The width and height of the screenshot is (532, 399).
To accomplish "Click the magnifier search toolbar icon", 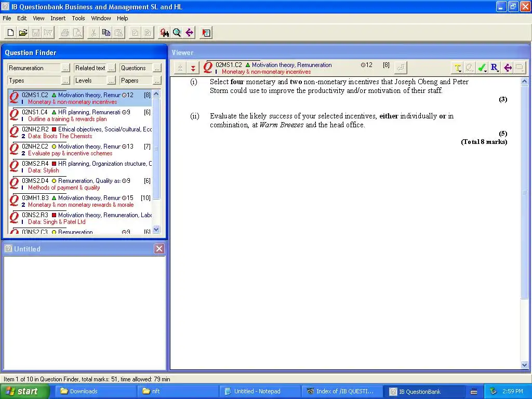I will (177, 33).
